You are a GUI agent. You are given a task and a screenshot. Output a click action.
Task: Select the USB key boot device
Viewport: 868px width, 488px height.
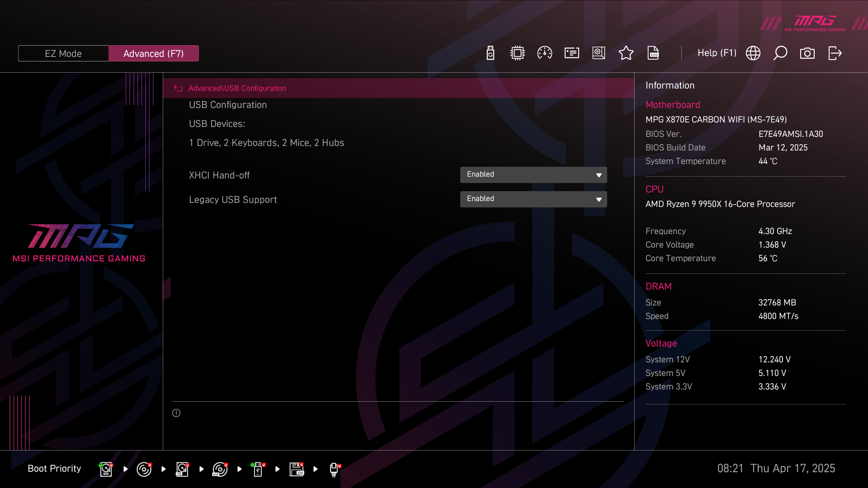tap(258, 469)
